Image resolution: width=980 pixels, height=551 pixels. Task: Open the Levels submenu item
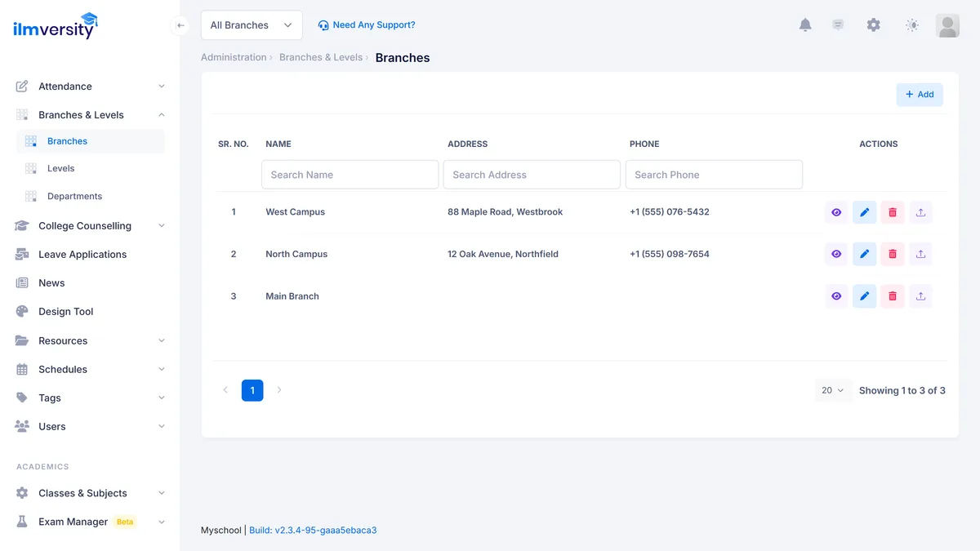coord(90,169)
